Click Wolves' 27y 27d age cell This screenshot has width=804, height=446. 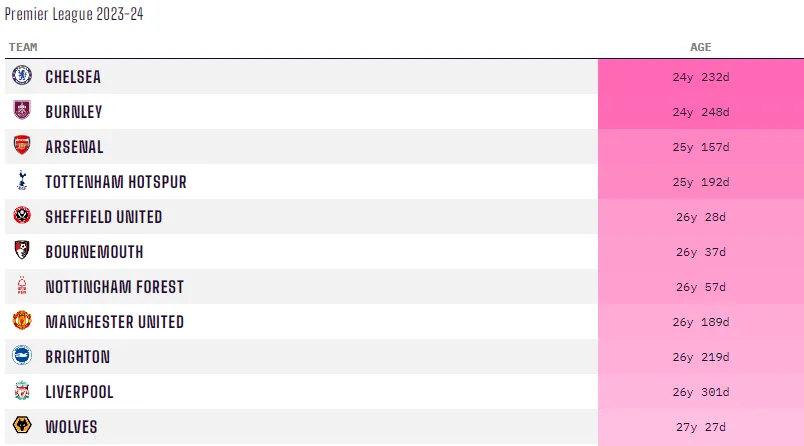click(700, 427)
